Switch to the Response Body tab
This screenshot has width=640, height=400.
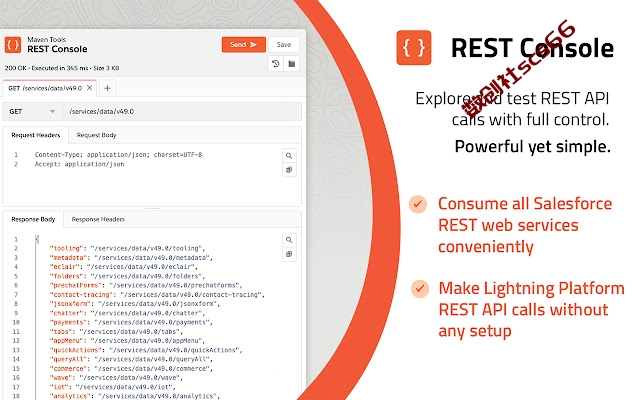pos(33,219)
